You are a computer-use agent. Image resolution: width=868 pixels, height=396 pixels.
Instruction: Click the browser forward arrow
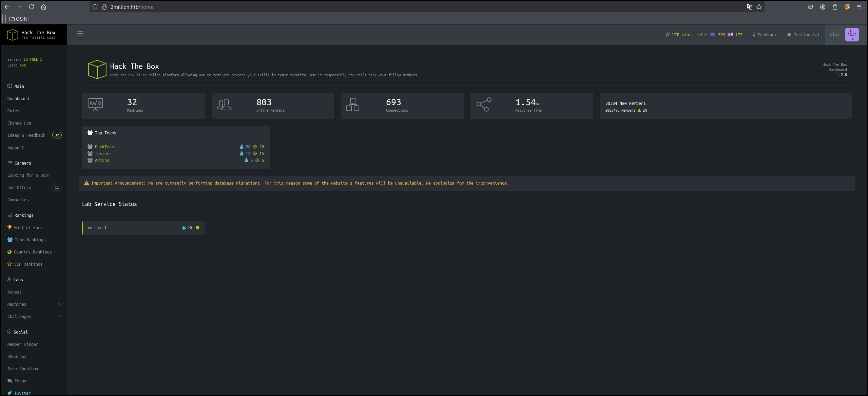click(x=19, y=7)
